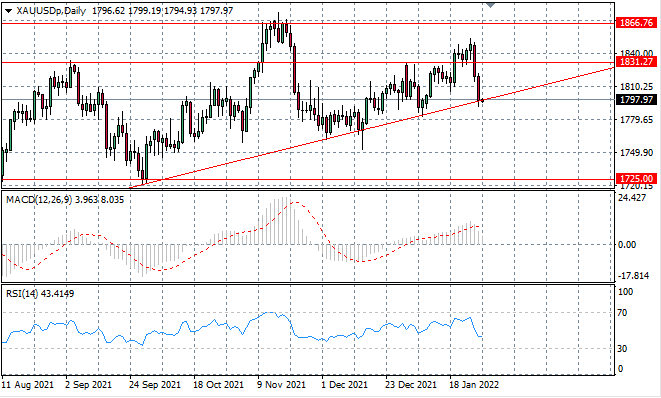Click the 1779.65 price axis value
The height and width of the screenshot is (398, 661).
[x=637, y=120]
